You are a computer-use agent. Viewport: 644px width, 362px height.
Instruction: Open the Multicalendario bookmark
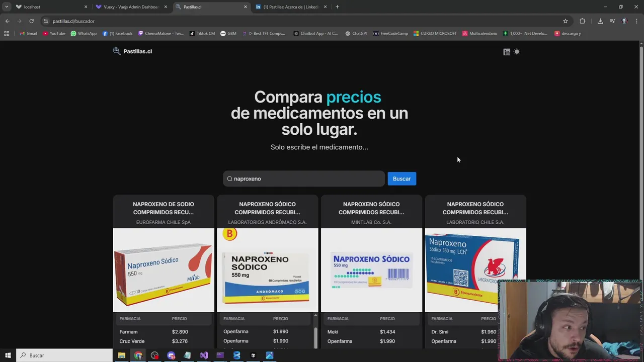click(x=479, y=34)
